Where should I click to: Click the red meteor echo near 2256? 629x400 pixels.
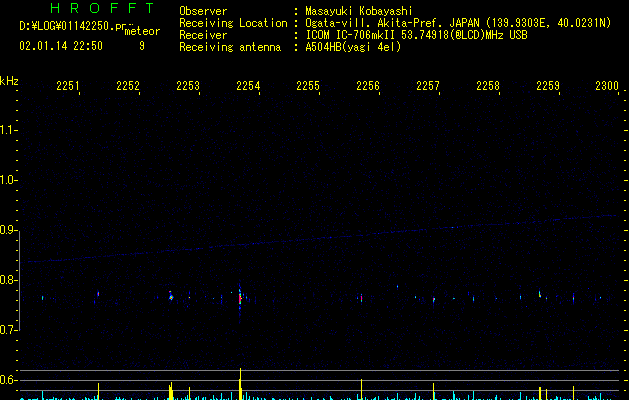pos(361,298)
